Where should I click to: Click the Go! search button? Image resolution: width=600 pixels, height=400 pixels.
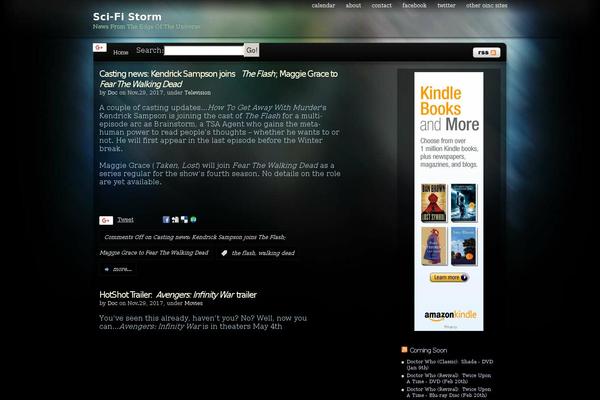coord(251,50)
